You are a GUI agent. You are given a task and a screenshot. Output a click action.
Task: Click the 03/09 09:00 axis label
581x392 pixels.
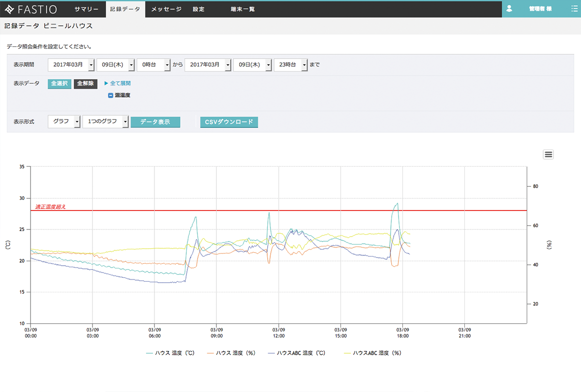(216, 333)
